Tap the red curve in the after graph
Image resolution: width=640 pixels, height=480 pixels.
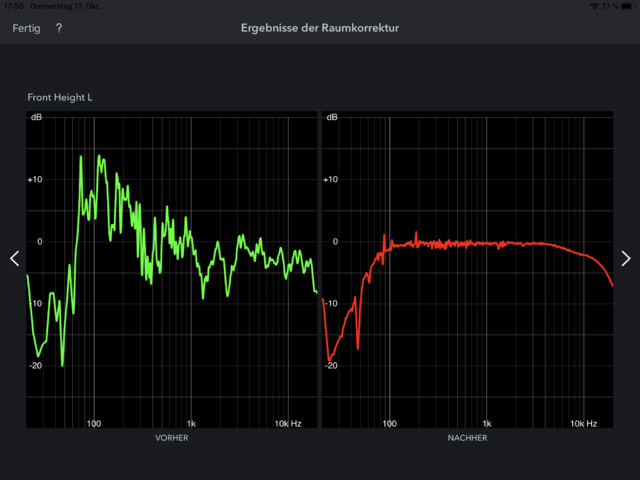coord(480,243)
